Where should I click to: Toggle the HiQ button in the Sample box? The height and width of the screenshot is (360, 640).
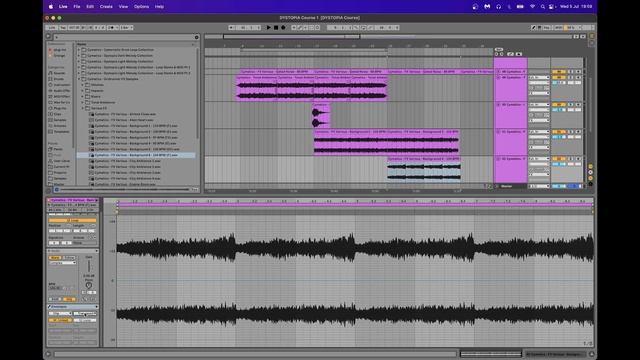(69, 299)
